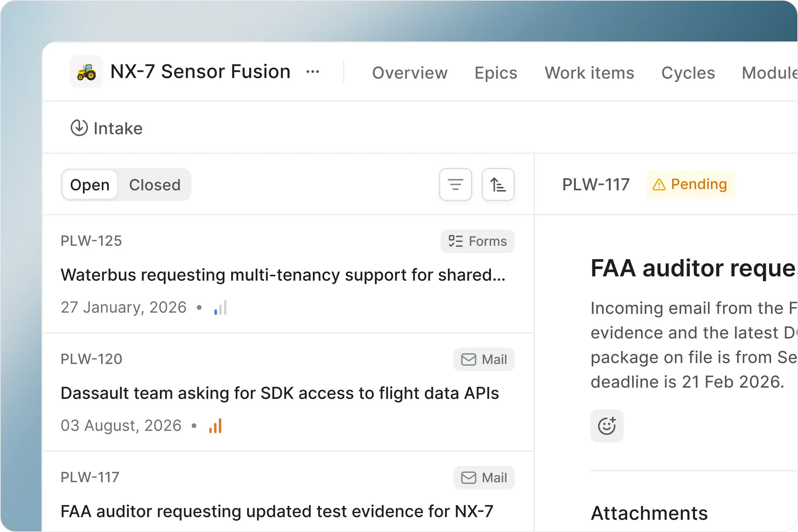Image resolution: width=798 pixels, height=532 pixels.
Task: Select the Open intake filter
Action: pos(89,184)
